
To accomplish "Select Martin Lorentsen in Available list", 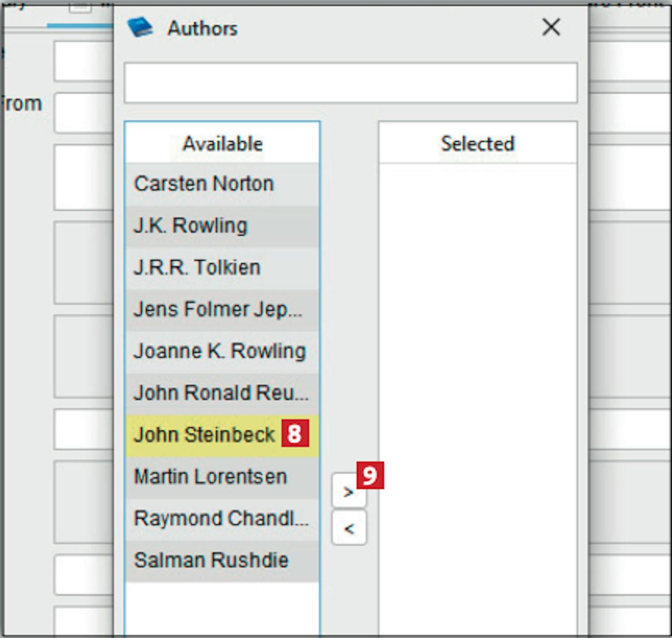I will point(210,476).
